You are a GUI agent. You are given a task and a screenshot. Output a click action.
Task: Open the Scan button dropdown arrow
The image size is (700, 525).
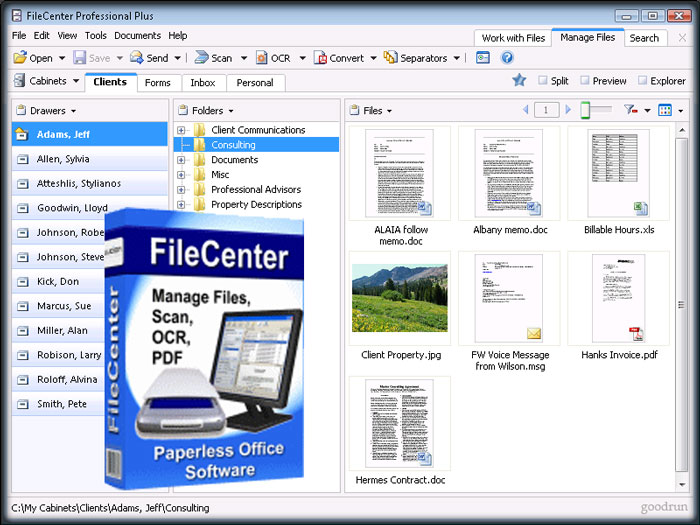[244, 58]
